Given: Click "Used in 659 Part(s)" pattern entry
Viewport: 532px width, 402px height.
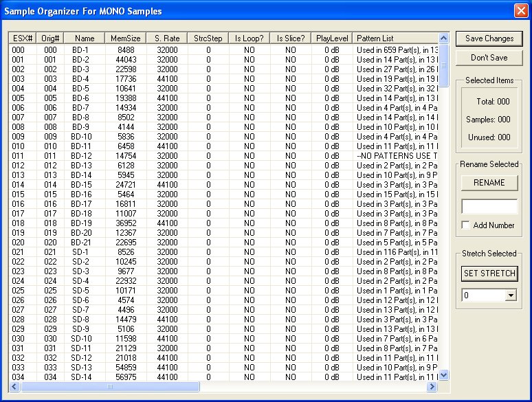Looking at the screenshot, I should click(x=397, y=50).
